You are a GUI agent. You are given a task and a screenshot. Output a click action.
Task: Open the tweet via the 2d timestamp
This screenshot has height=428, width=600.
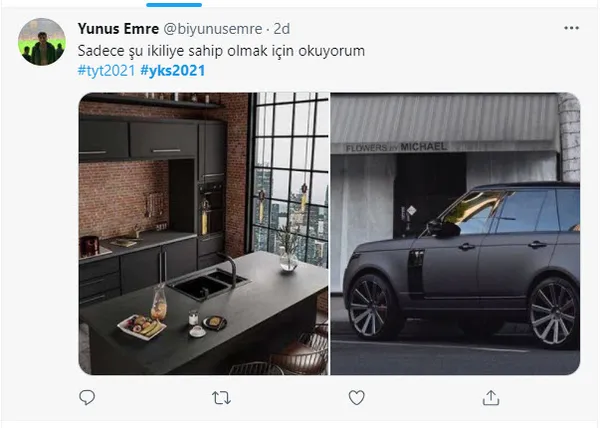282,29
